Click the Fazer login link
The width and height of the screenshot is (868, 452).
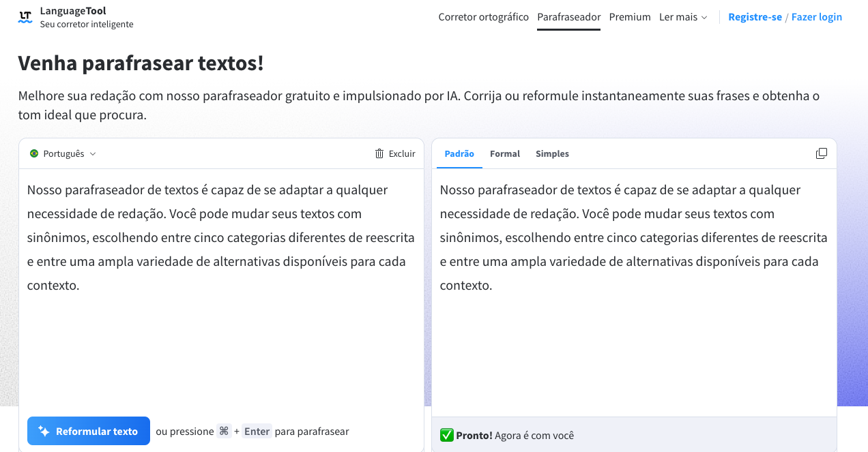(x=817, y=17)
